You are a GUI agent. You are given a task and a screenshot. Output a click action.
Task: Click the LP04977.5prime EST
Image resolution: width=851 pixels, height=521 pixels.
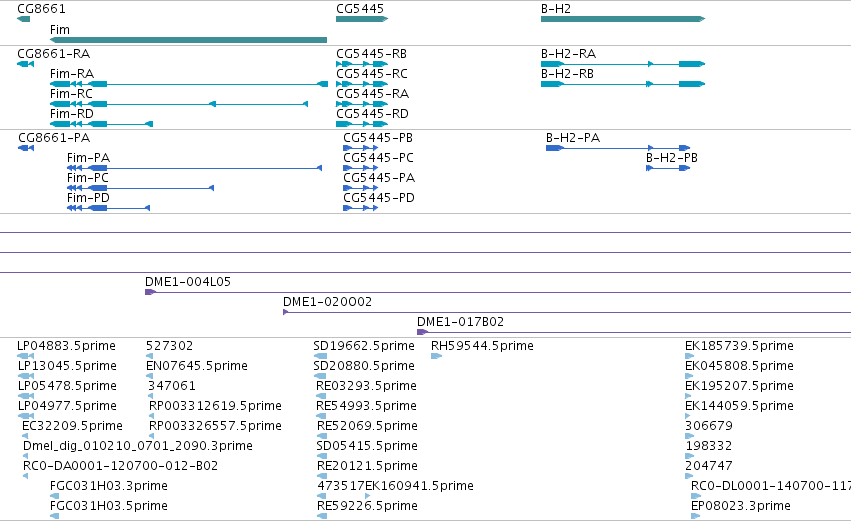26,416
